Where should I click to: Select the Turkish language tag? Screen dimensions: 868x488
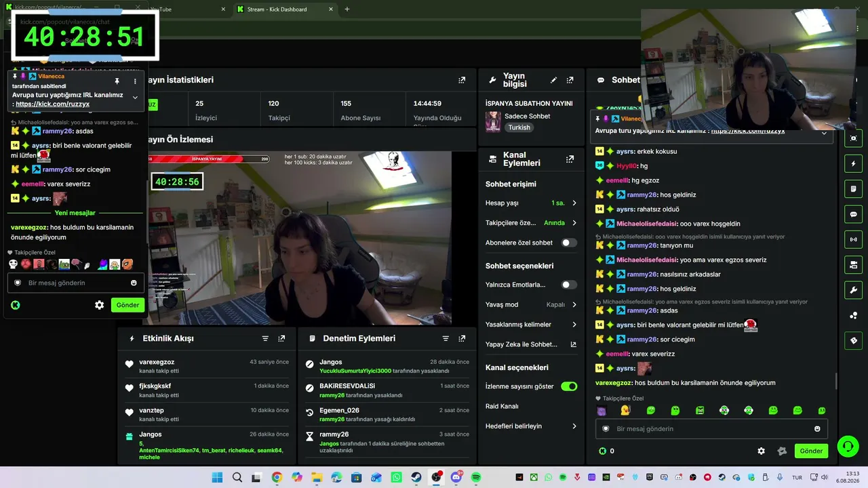click(x=519, y=127)
